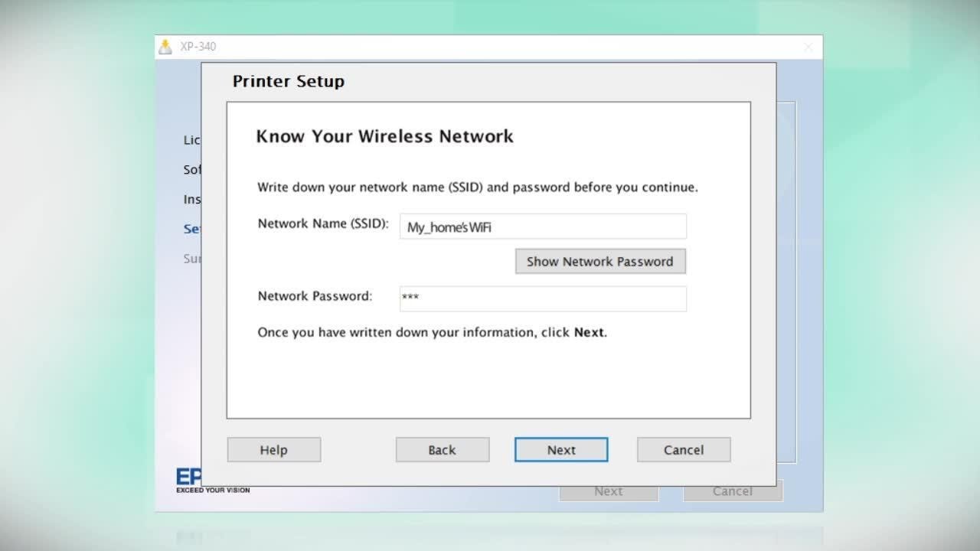Click the XP-340 window title text

(x=198, y=47)
